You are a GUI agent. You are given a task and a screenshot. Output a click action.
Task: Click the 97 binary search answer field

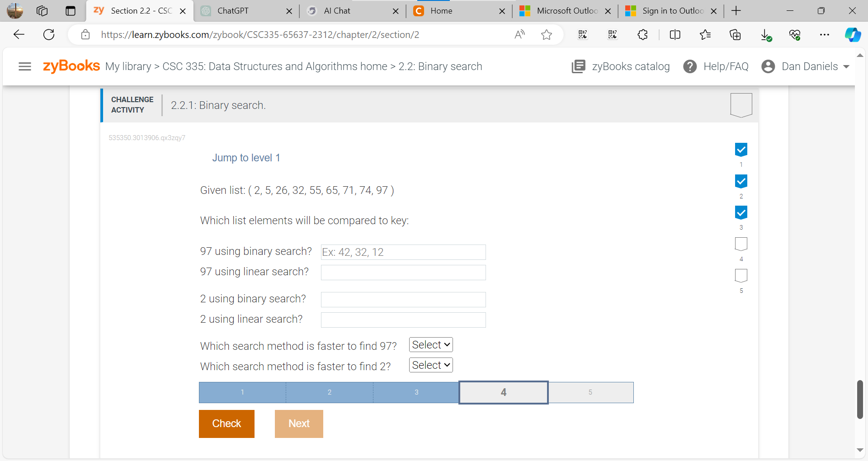tap(403, 252)
